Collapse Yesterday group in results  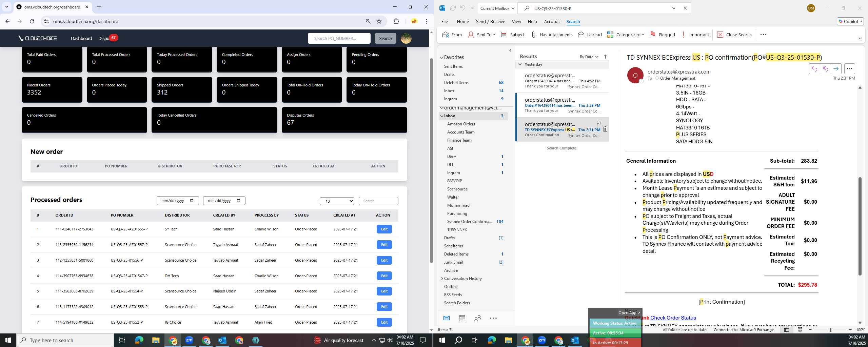[x=520, y=64]
